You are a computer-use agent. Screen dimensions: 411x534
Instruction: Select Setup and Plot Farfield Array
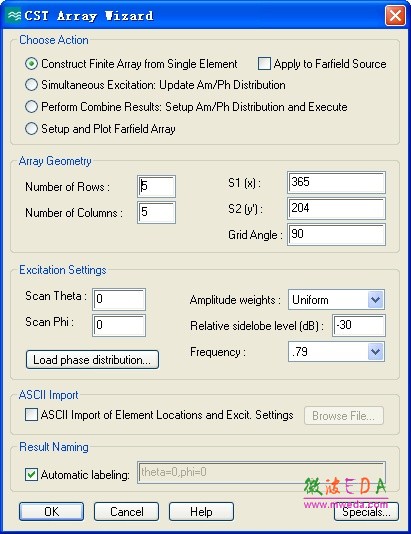[31, 129]
